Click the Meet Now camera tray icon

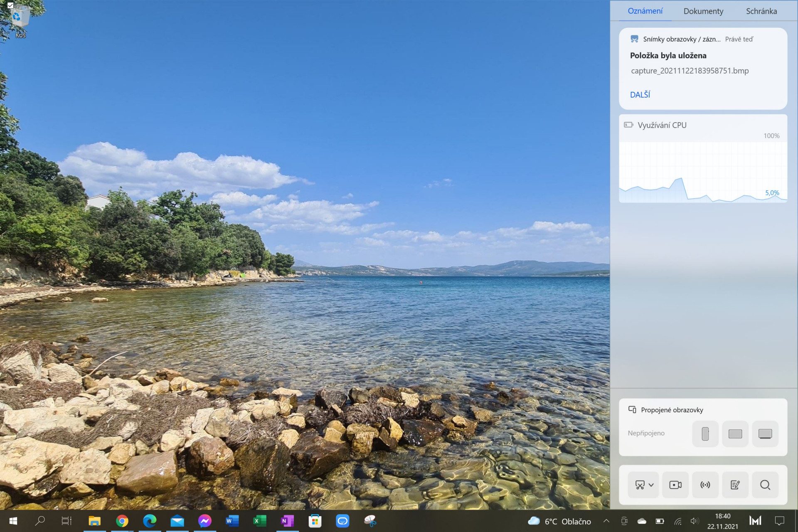(624, 521)
